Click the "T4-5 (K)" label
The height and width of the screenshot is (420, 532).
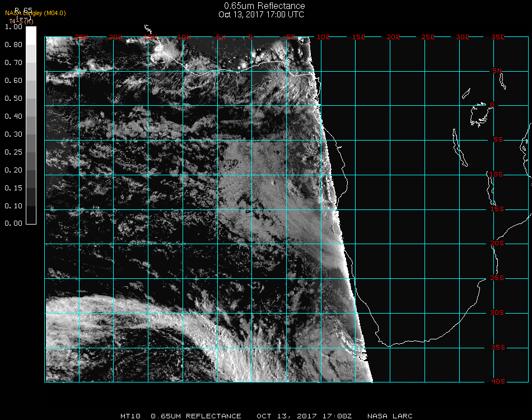click(21, 21)
